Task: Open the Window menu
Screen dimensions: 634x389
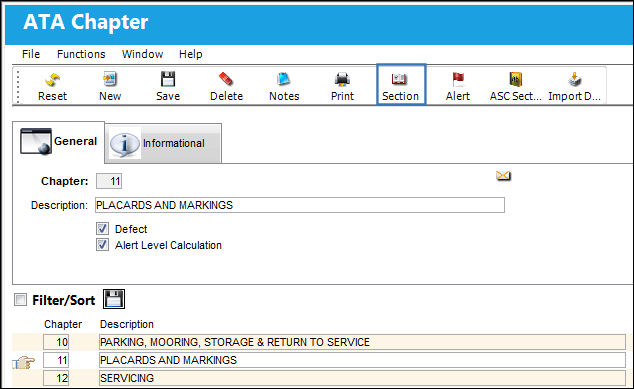Action: click(142, 54)
